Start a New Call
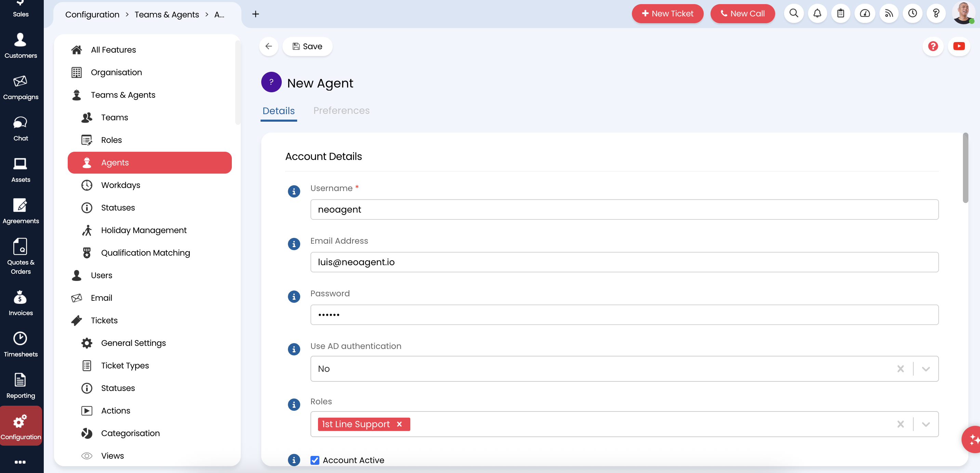This screenshot has height=473, width=980. coord(742,13)
